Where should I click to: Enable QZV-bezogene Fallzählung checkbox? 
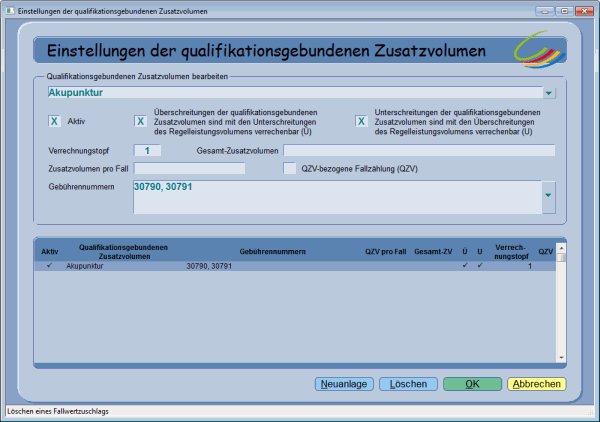pos(290,168)
